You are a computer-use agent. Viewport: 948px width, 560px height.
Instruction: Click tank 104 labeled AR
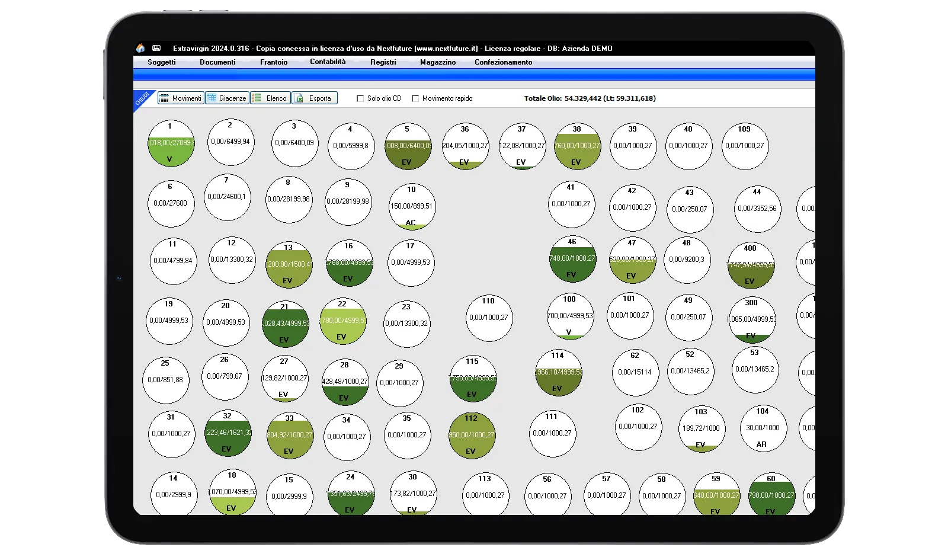763,428
